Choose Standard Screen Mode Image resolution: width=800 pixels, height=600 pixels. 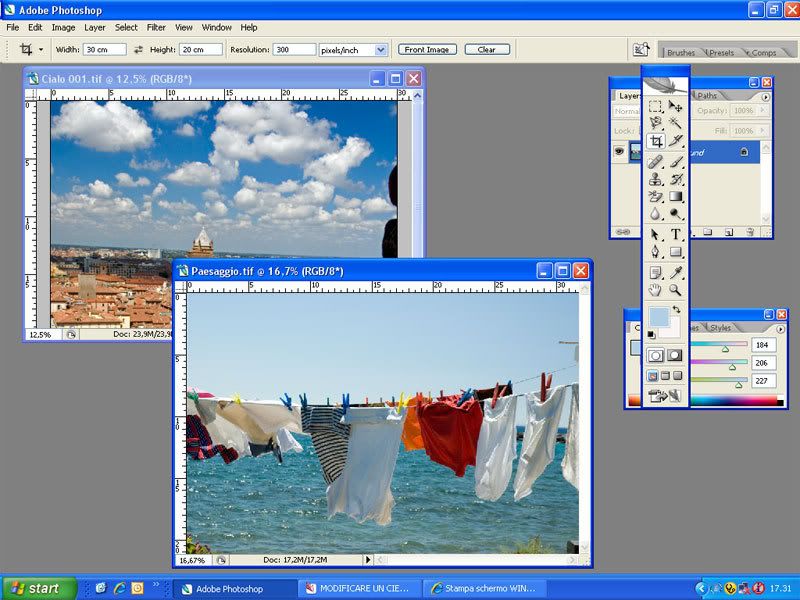653,376
